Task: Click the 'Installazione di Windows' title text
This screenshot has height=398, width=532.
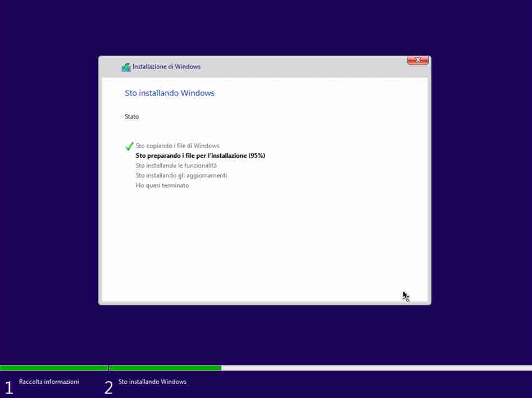Action: 166,67
